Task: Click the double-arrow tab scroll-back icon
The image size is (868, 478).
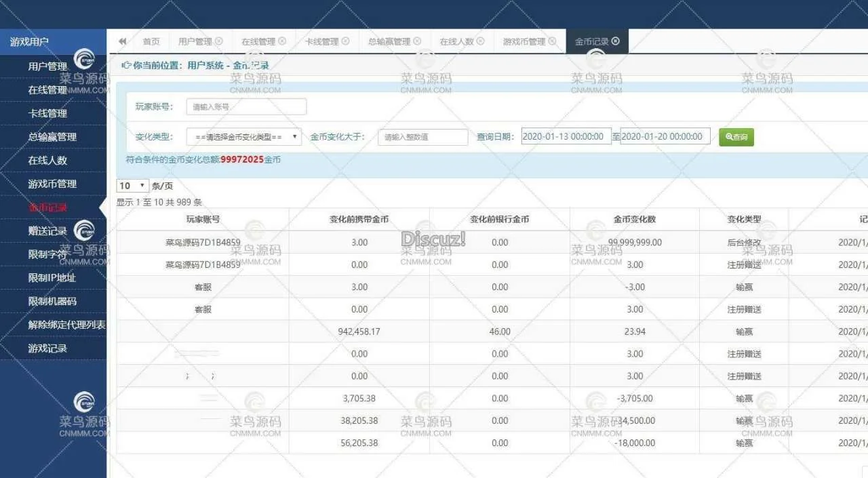Action: pos(122,41)
